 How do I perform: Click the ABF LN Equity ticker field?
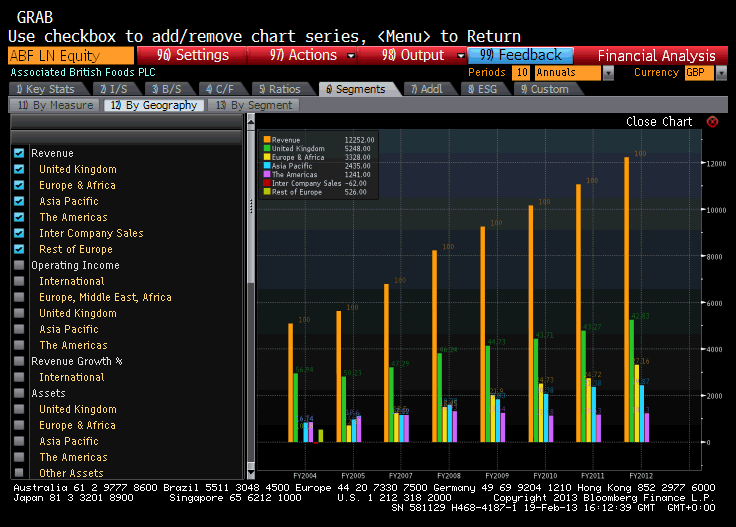(x=70, y=56)
